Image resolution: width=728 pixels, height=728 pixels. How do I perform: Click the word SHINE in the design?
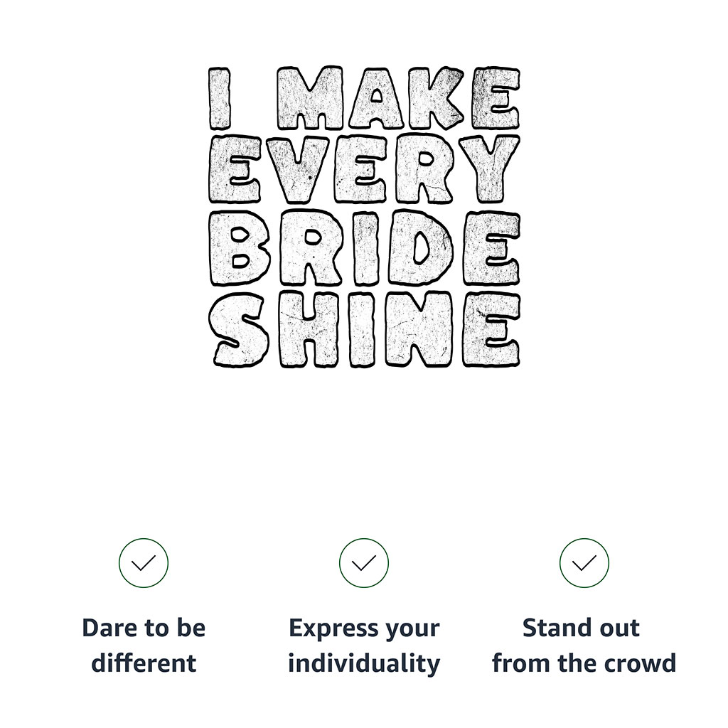[x=364, y=328]
